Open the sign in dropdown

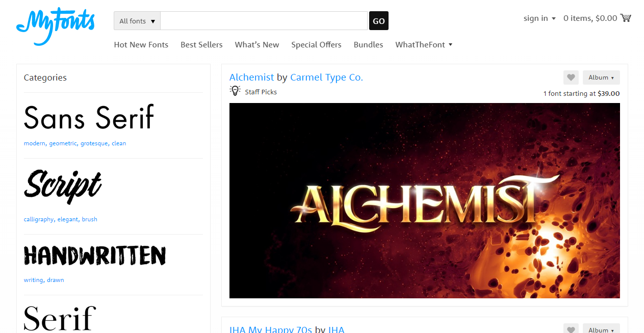click(539, 18)
